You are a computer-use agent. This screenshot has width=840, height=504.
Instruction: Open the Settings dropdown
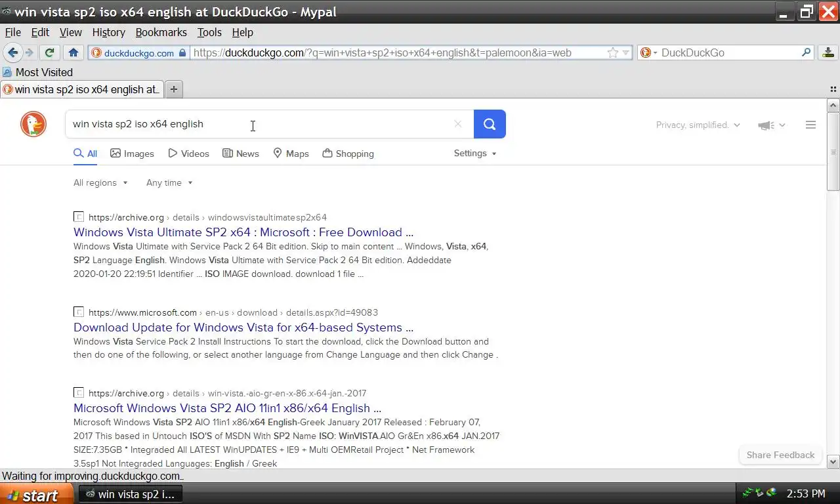475,153
